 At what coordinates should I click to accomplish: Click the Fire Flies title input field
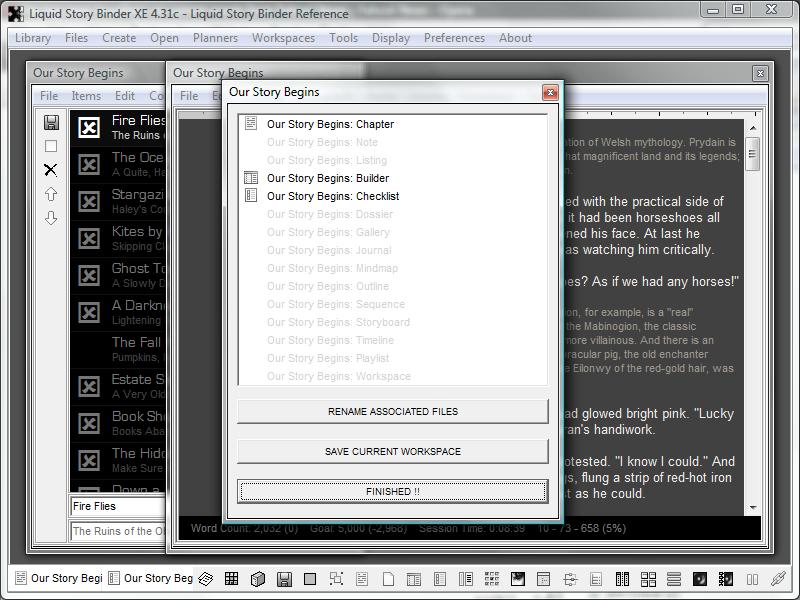(x=117, y=506)
